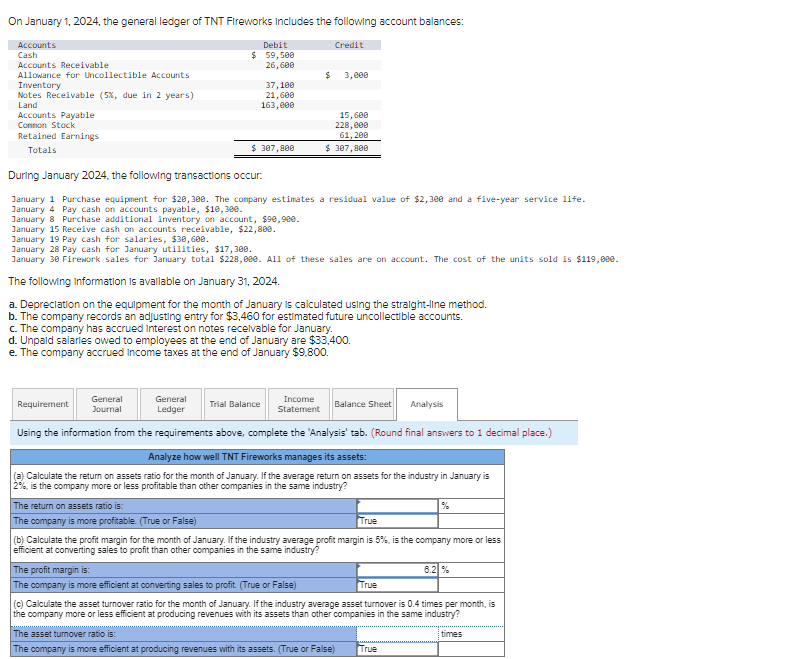
Task: Click question (a) about return on assets ratio
Action: click(x=251, y=481)
